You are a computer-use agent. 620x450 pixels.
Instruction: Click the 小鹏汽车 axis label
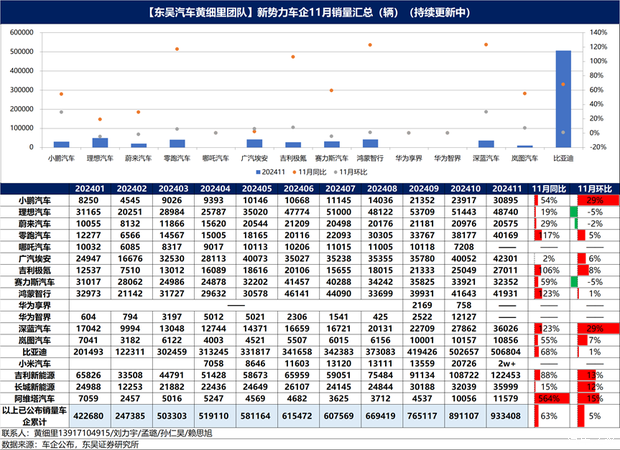[62, 158]
